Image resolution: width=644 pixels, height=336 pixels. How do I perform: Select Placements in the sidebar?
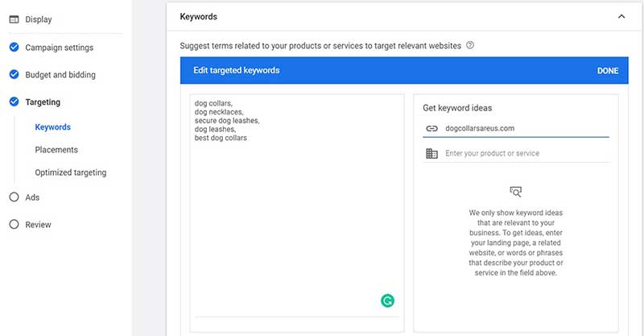click(x=56, y=150)
